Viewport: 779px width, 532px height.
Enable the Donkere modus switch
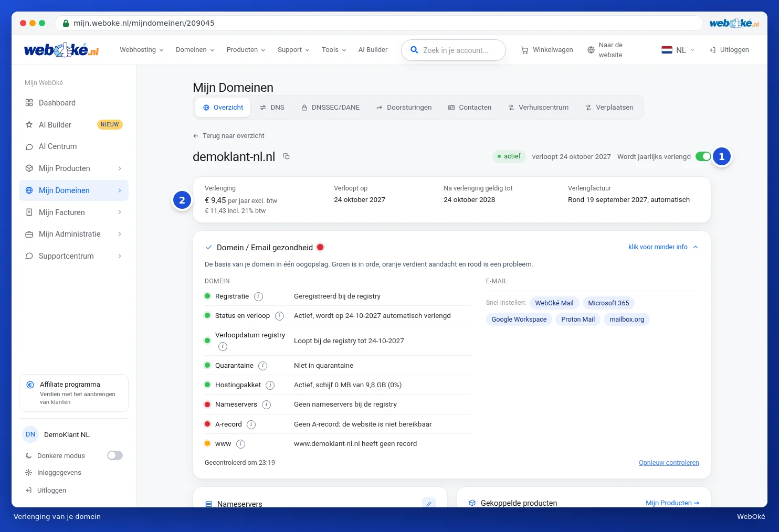pyautogui.click(x=115, y=455)
